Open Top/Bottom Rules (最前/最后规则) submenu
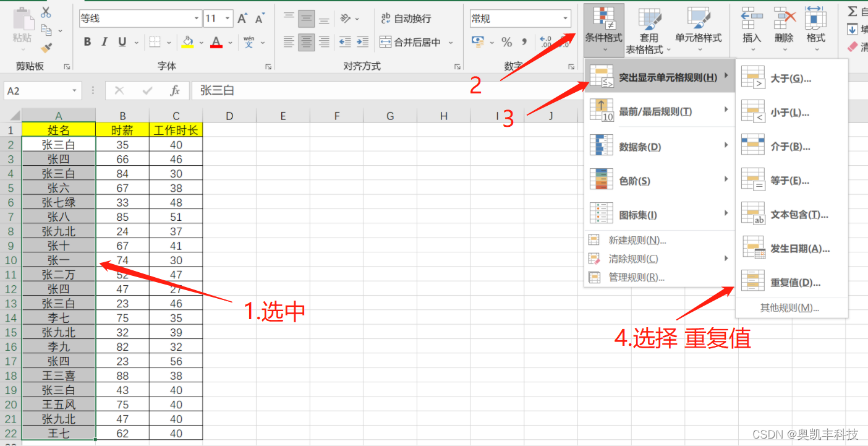Screen dimensions: 868x446 click(660, 111)
